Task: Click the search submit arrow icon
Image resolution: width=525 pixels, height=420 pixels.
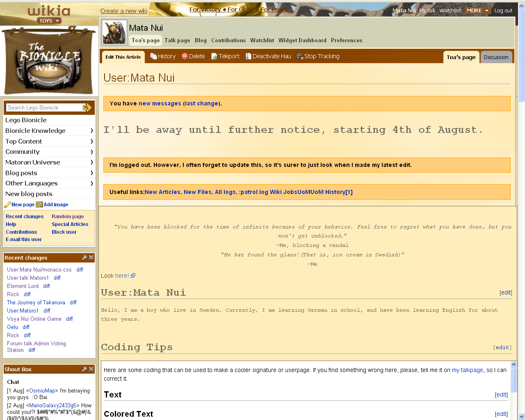Action: (x=87, y=107)
